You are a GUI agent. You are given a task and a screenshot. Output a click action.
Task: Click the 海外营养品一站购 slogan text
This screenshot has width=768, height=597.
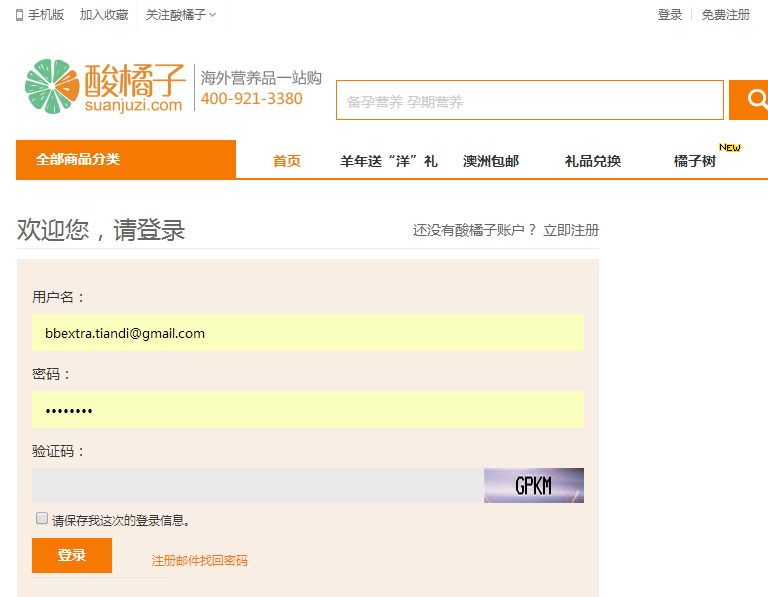point(261,78)
